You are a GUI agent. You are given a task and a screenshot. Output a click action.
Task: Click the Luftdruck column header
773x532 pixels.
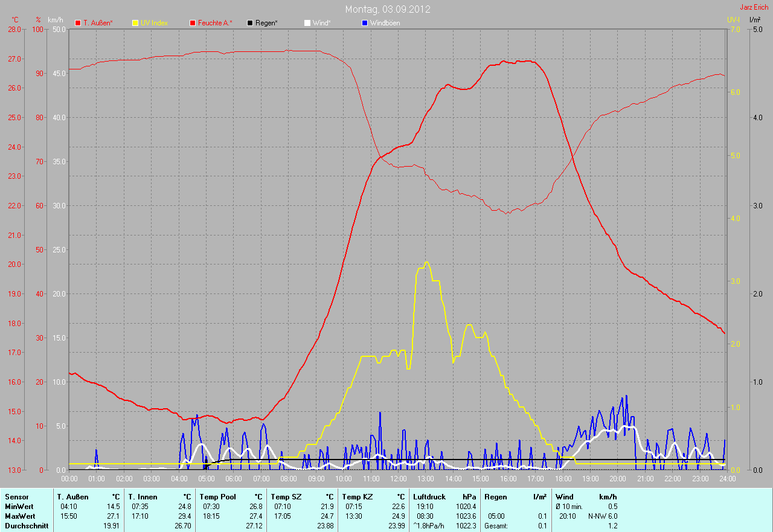pos(429,497)
